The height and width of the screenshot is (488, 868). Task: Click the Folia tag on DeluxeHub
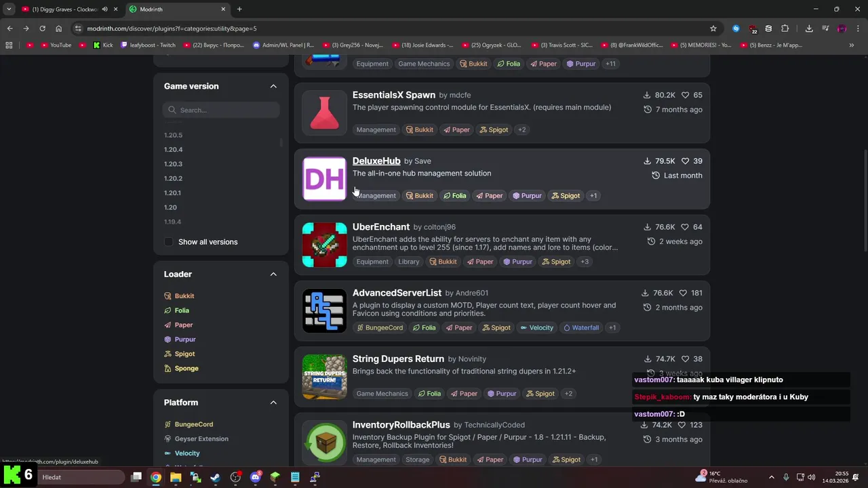455,196
